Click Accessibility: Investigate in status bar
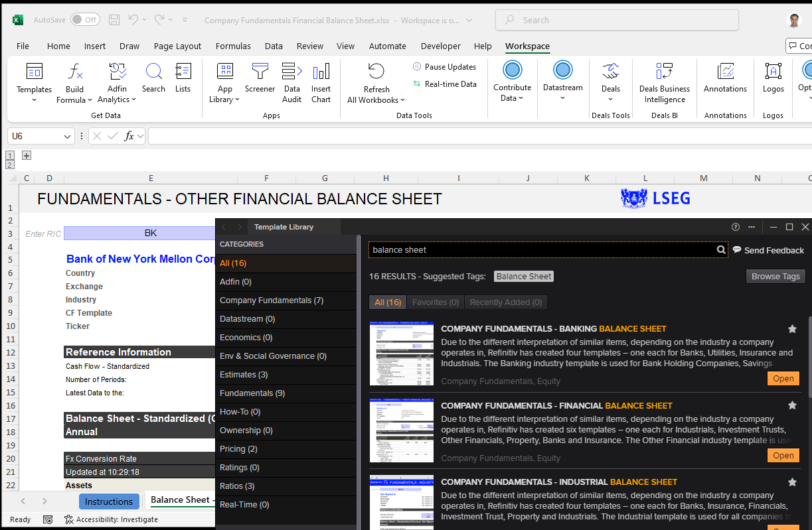 [111, 519]
